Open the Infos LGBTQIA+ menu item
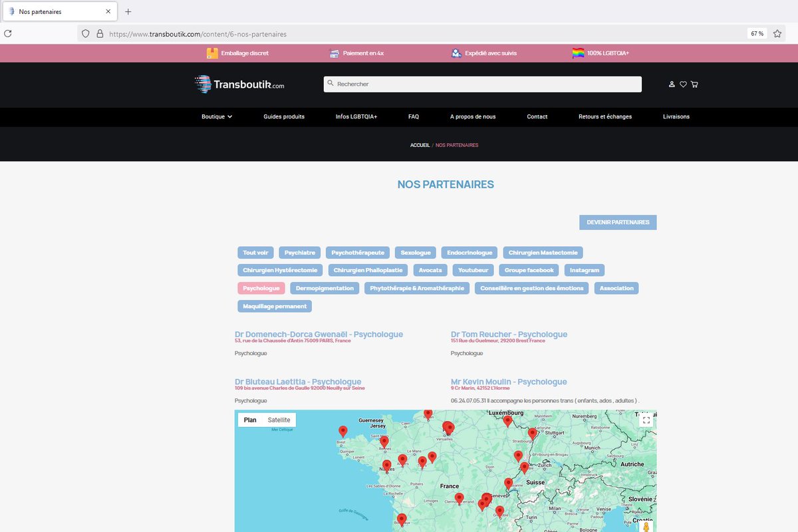 tap(356, 116)
